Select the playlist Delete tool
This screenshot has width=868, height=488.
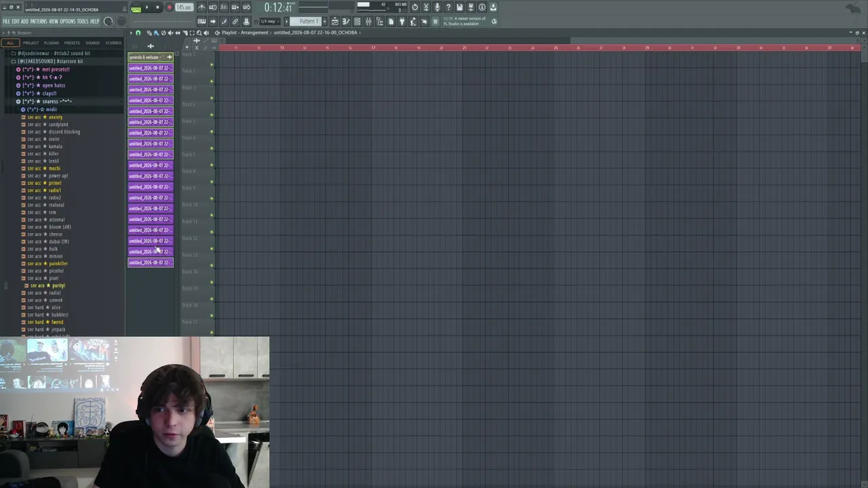point(163,33)
